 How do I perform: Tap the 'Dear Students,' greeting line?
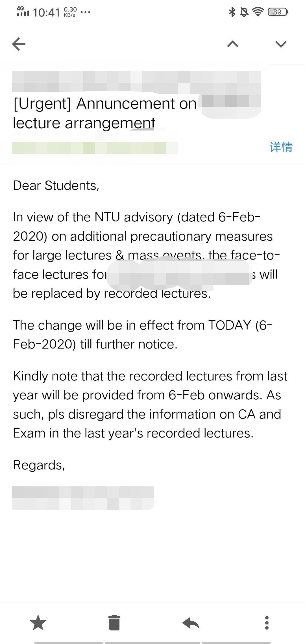click(56, 186)
